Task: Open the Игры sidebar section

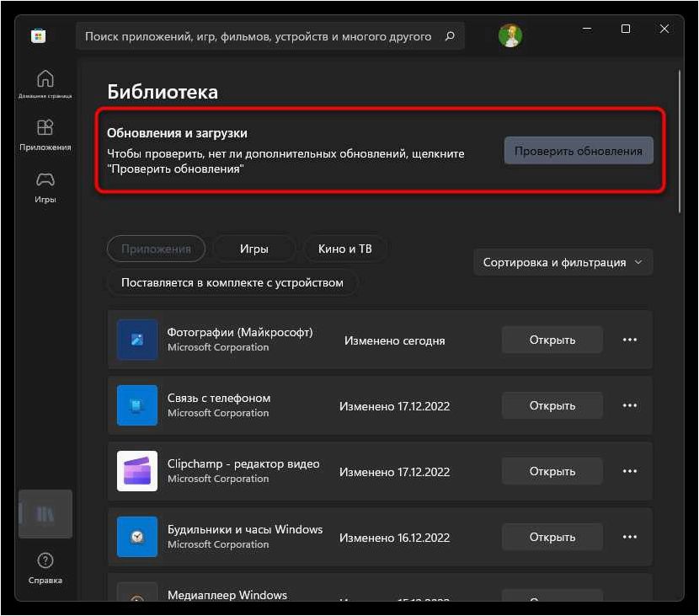Action: click(x=45, y=187)
